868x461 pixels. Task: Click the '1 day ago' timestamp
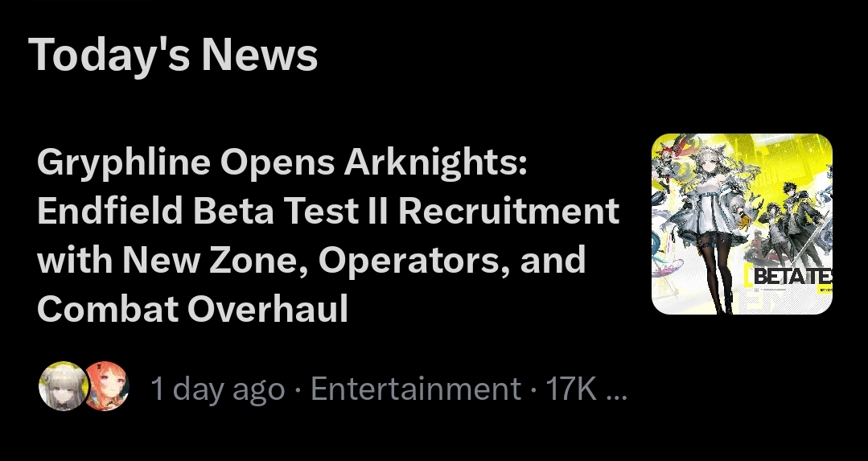(217, 389)
